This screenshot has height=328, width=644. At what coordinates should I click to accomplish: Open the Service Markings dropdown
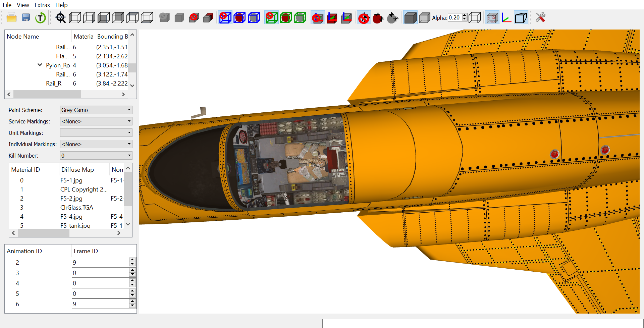96,121
